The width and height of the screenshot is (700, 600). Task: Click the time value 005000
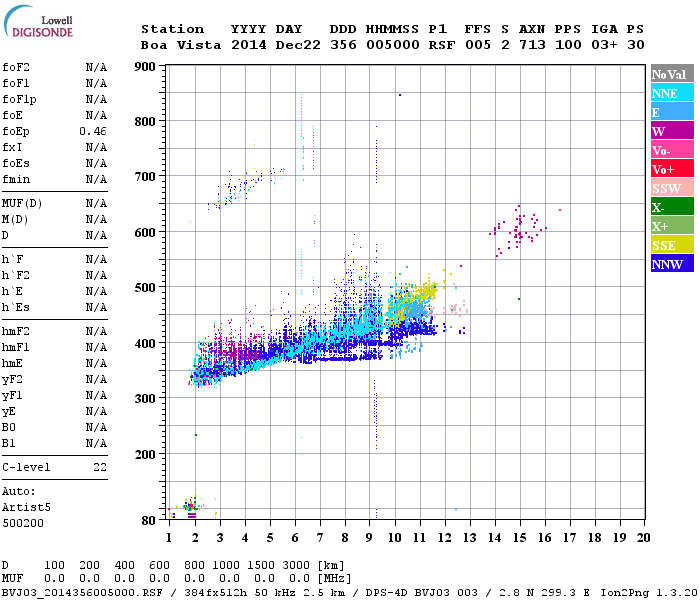(x=393, y=45)
